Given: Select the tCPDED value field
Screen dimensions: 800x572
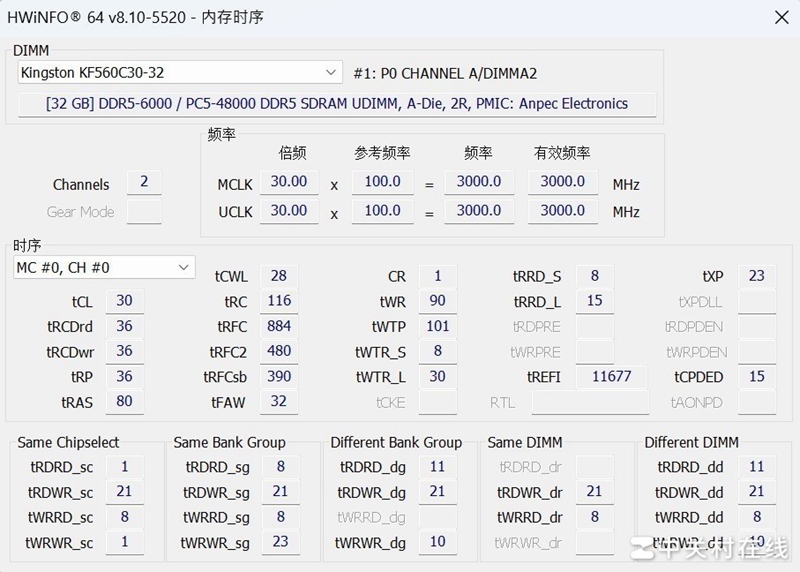Looking at the screenshot, I should [756, 377].
